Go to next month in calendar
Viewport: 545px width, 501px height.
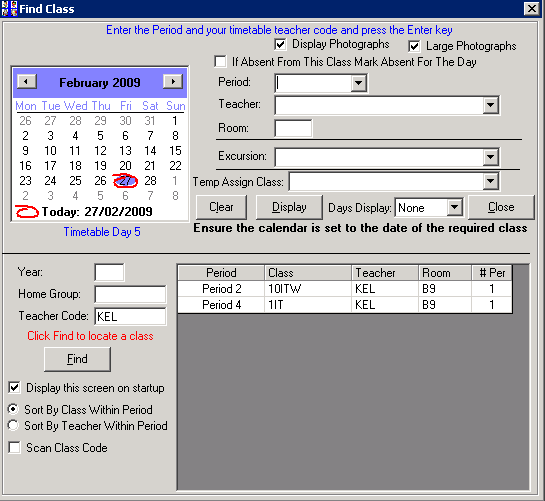click(173, 82)
